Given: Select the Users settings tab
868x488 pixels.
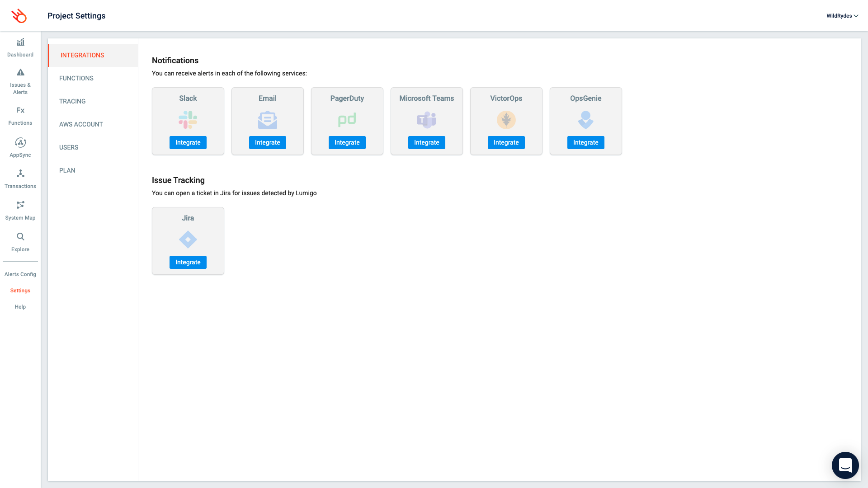Looking at the screenshot, I should click(69, 147).
